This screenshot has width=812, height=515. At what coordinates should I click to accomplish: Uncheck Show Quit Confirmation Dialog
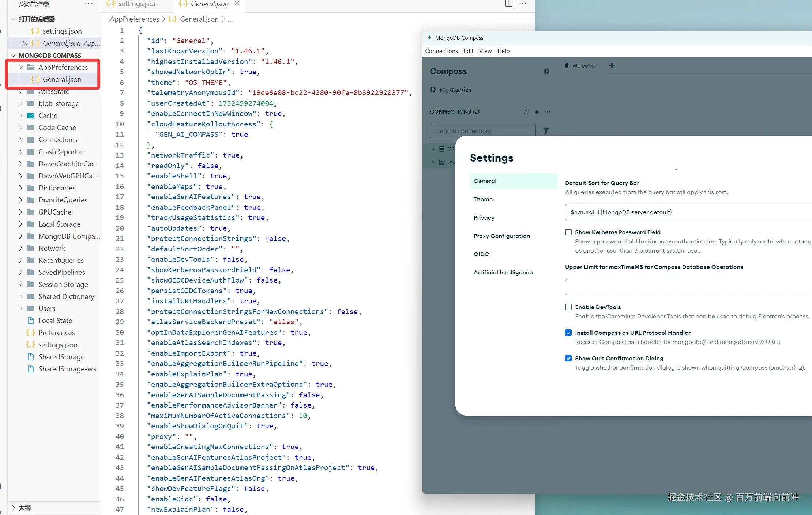(x=568, y=358)
